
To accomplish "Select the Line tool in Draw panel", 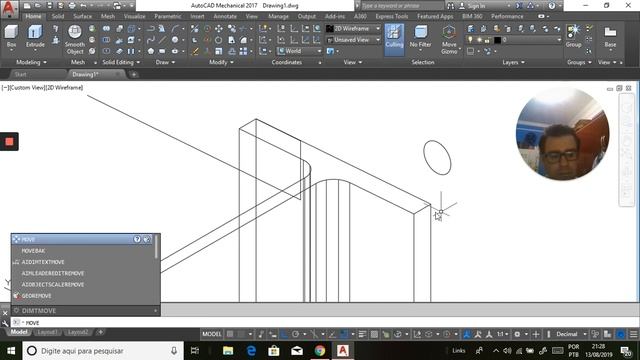I will click(x=162, y=40).
